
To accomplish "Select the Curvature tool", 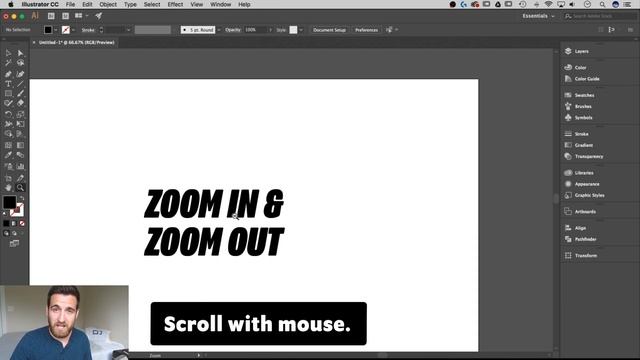I will coord(20,74).
